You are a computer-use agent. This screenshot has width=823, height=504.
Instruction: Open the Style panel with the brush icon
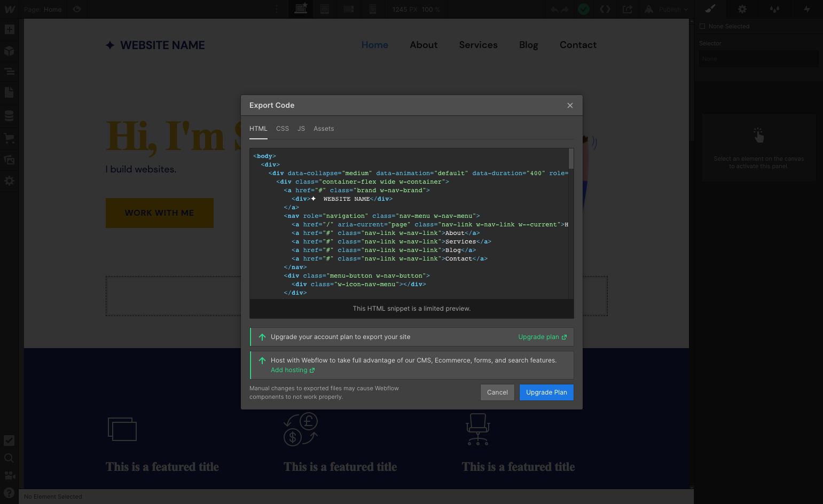[x=710, y=9]
